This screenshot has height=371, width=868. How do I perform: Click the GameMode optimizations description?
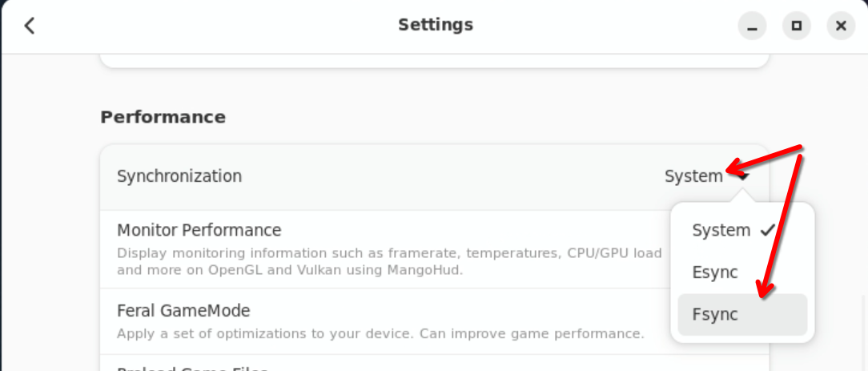[380, 333]
